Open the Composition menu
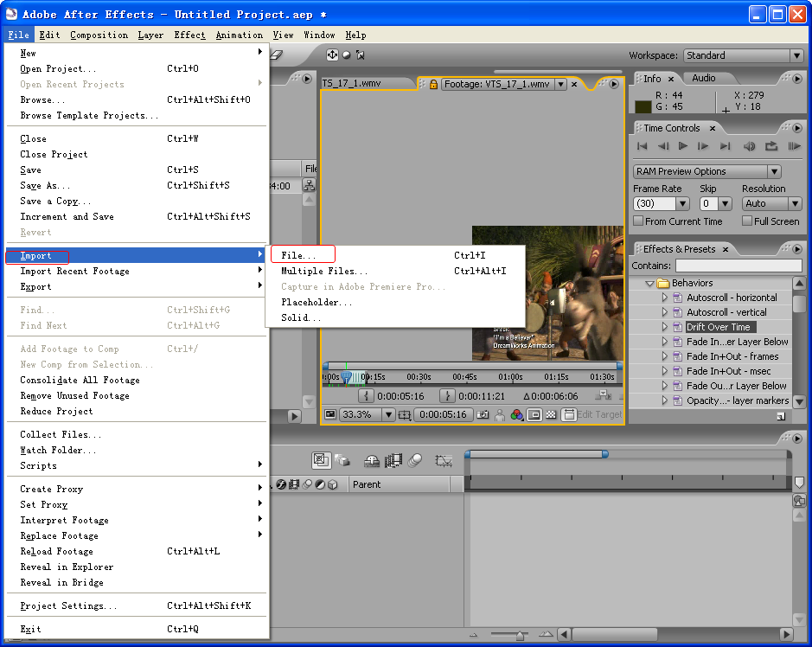Screen dimensions: 812x647 click(99, 35)
